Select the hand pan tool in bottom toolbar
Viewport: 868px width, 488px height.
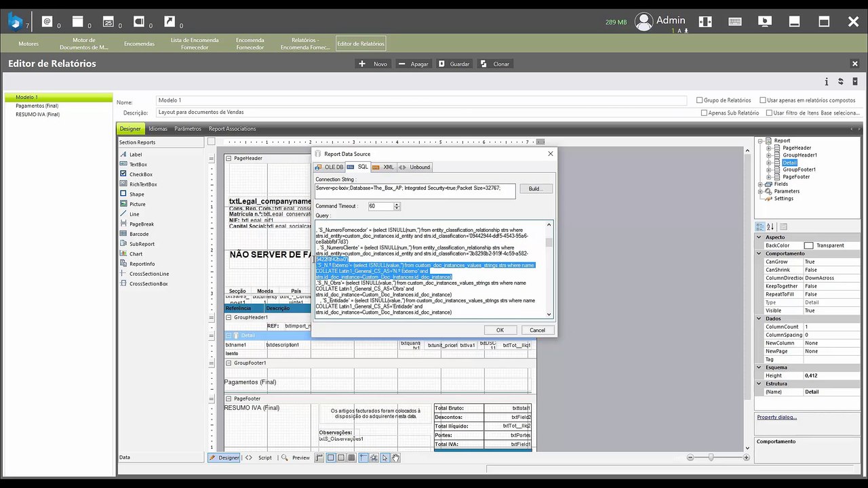pyautogui.click(x=395, y=457)
